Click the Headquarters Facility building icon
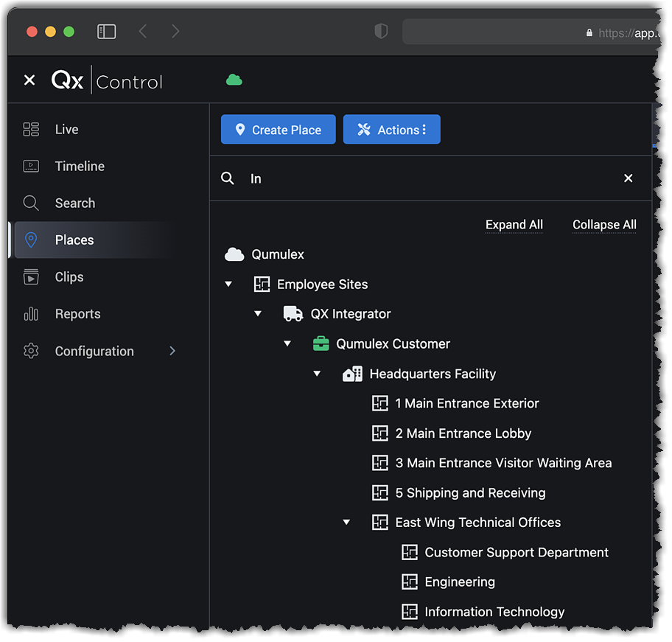The width and height of the screenshot is (672, 642). 352,374
